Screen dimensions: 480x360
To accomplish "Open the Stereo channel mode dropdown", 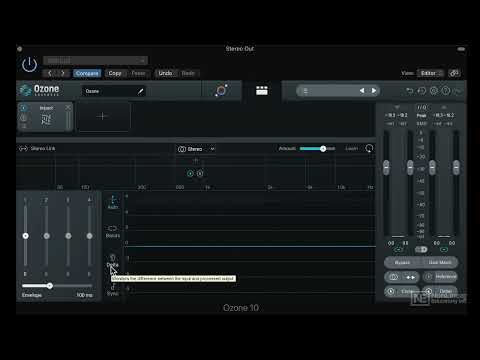I will 196,149.
